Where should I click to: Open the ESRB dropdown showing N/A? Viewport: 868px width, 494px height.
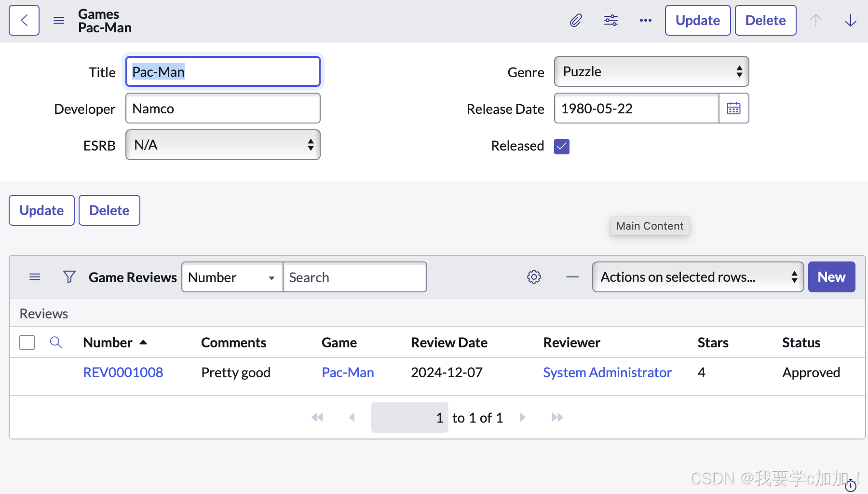[223, 145]
